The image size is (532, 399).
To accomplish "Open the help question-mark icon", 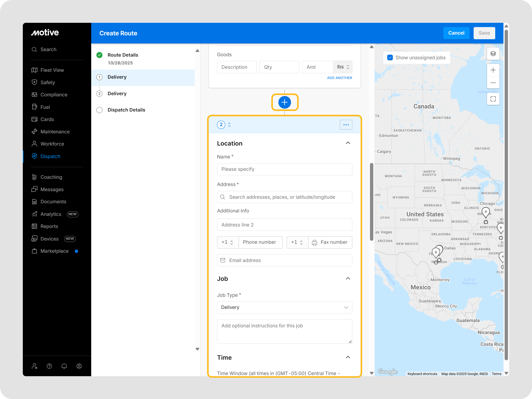I will (49, 366).
